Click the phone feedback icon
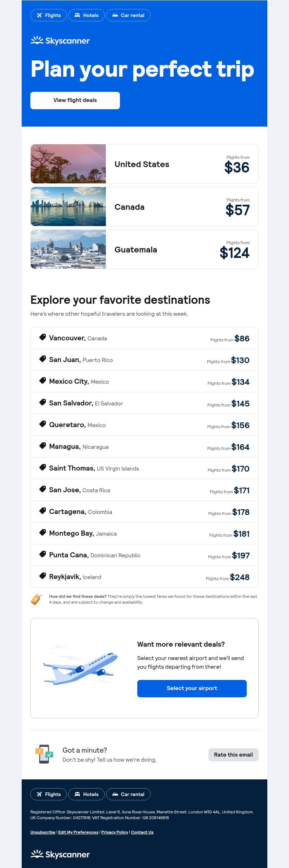The height and width of the screenshot is (868, 289). pos(44,754)
